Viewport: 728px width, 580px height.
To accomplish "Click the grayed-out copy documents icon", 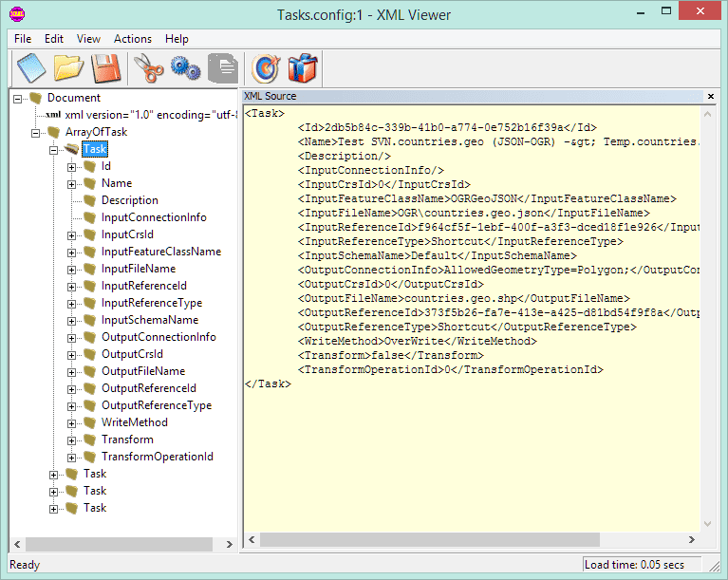I will click(x=223, y=68).
